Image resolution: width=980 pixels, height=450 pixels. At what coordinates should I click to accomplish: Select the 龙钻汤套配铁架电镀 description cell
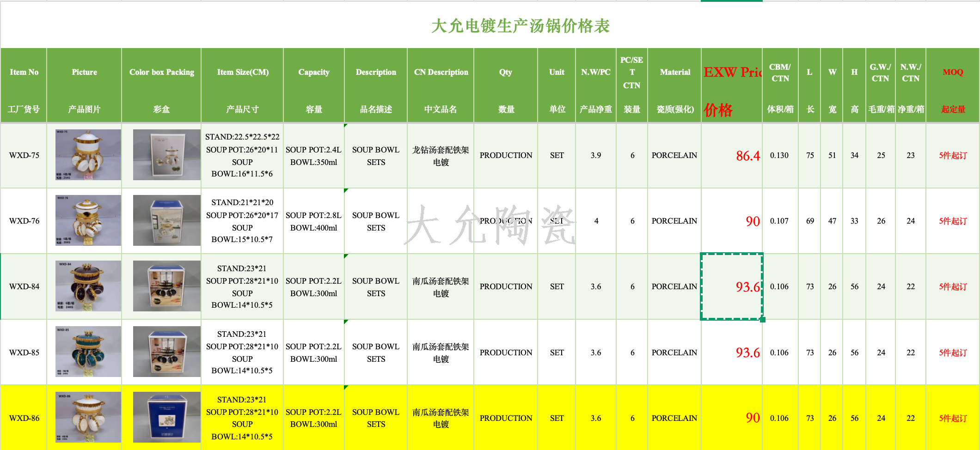click(x=441, y=156)
